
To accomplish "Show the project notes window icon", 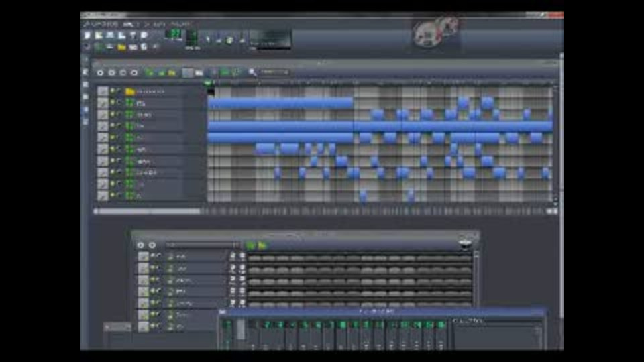I will [x=144, y=47].
